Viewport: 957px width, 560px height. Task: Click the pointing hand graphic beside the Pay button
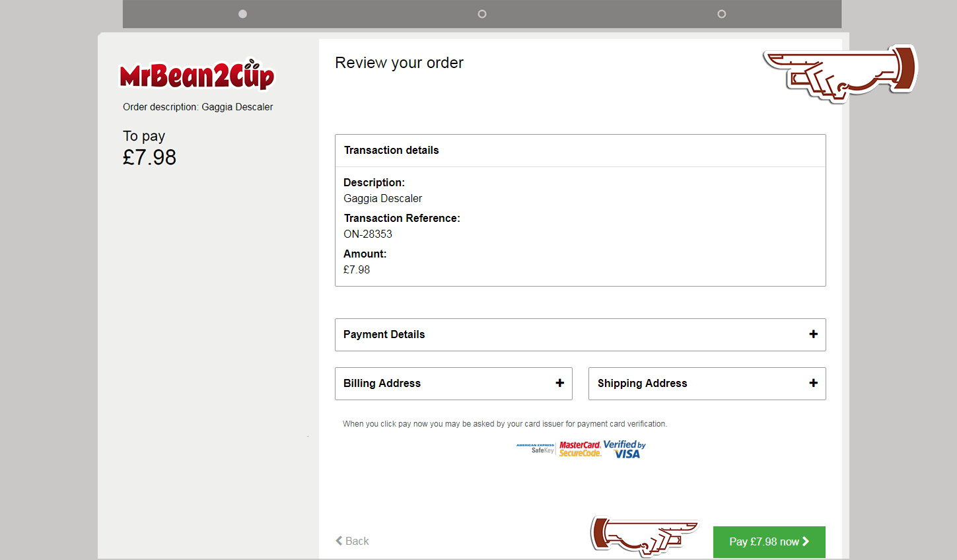pos(644,536)
